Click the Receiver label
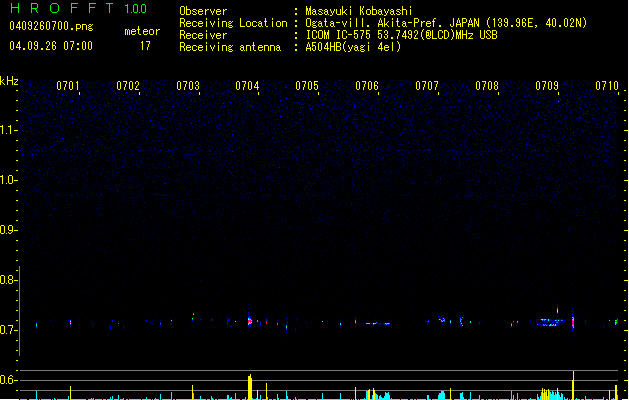 [x=203, y=35]
